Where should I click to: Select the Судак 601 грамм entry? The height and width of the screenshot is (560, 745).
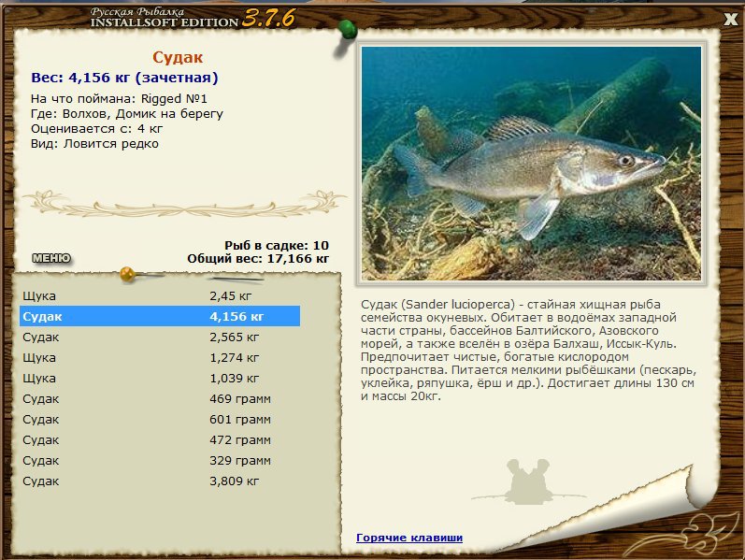click(x=160, y=419)
